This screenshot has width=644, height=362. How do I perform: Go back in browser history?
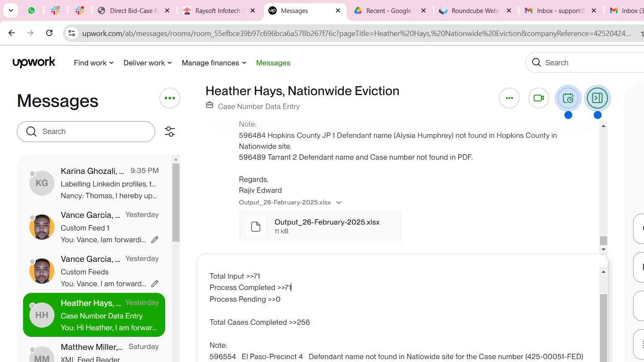coord(12,33)
